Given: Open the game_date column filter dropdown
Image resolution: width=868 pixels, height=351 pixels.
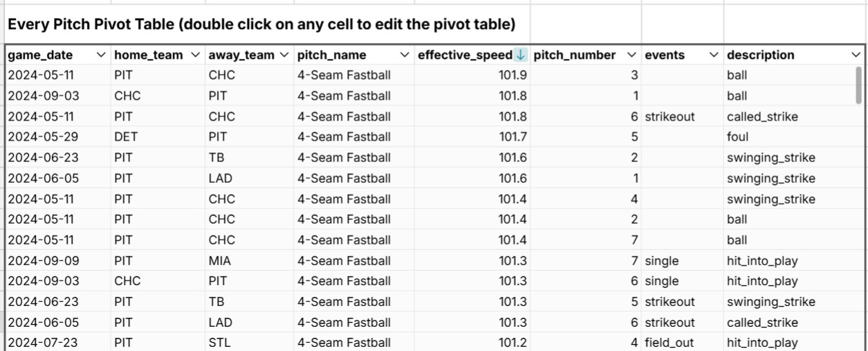Looking at the screenshot, I should pos(102,55).
